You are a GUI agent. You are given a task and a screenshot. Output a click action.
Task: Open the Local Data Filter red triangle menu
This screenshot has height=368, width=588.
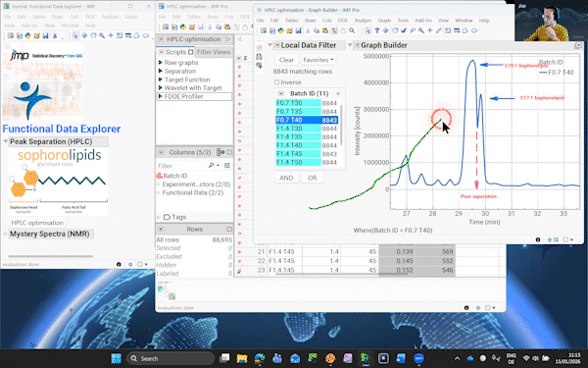point(276,45)
